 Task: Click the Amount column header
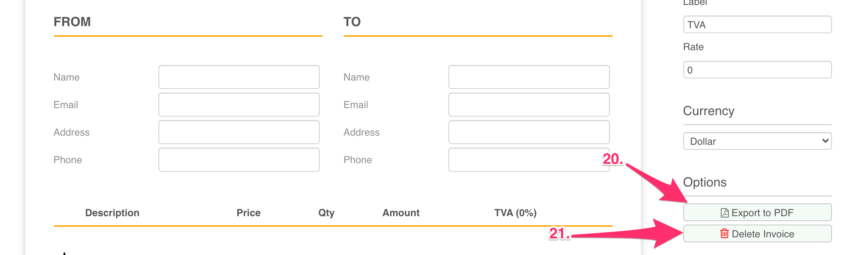click(x=401, y=213)
